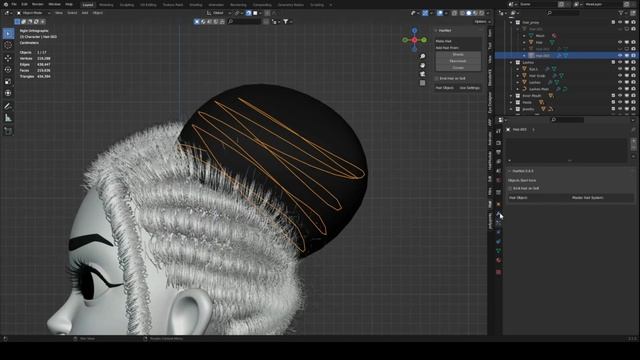Viewport: 640px width, 360px height.
Task: Switch to rendered viewport shading
Action: [x=482, y=13]
